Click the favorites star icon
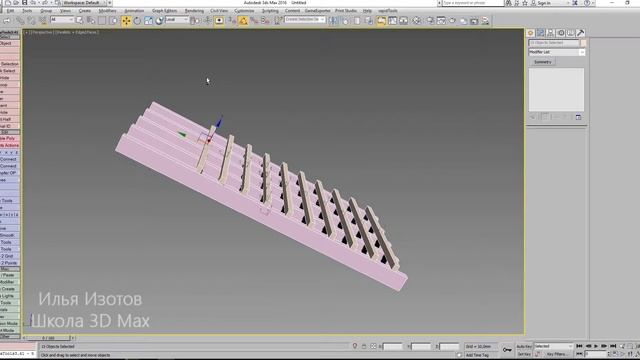640x360 pixels. (x=525, y=3)
